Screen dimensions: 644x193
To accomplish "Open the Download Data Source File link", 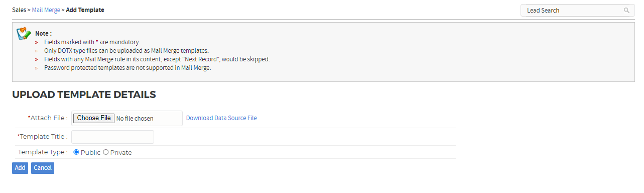I will [221, 118].
